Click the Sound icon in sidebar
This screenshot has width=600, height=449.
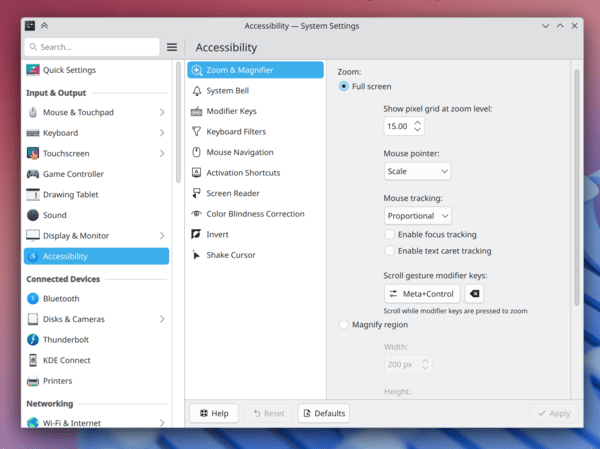33,215
